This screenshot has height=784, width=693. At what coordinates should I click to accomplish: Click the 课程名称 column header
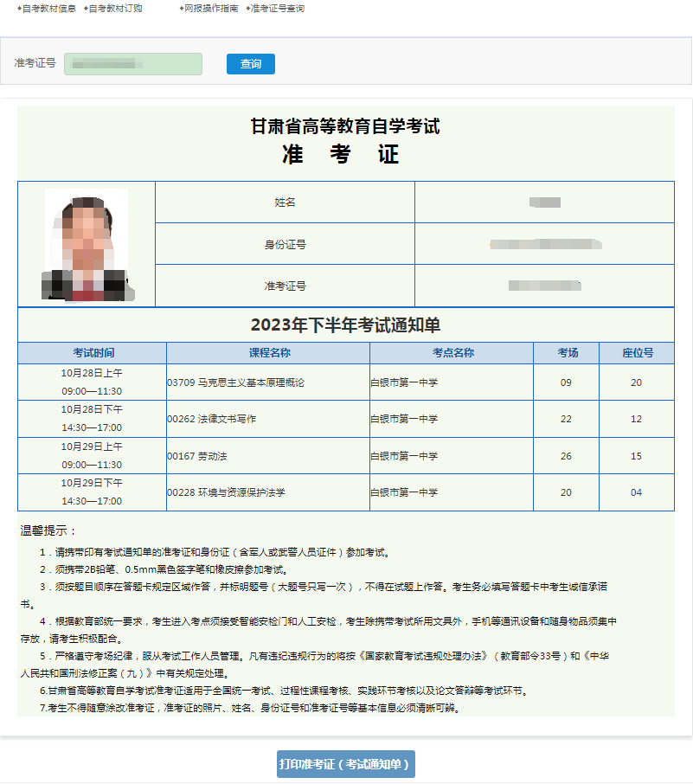[x=268, y=353]
